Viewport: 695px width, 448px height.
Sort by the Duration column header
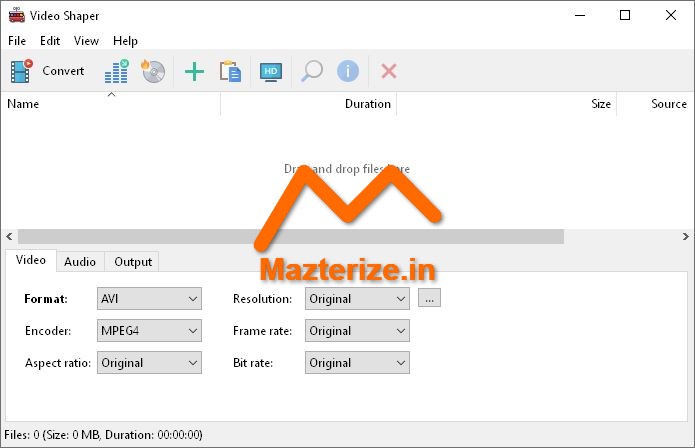[308, 104]
